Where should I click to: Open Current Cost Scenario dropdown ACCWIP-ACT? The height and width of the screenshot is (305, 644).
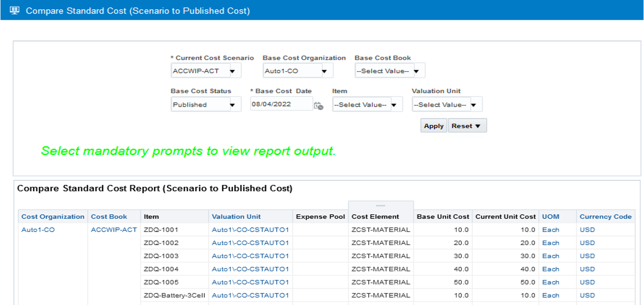pos(206,71)
